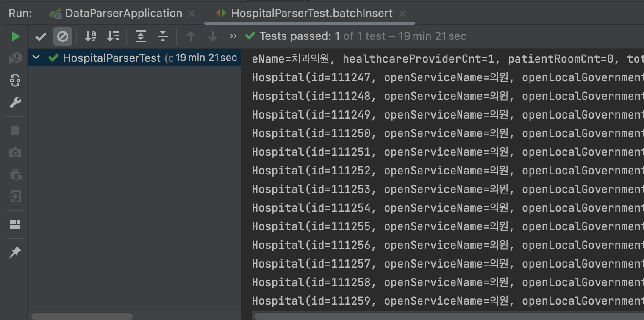Rerun the test with green play icon
Screen dimensions: 644x320
coord(15,36)
